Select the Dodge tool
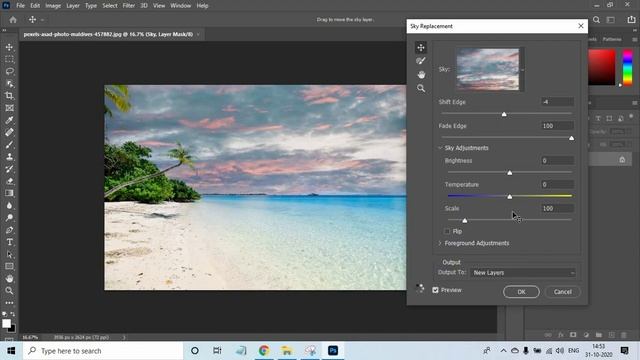This screenshot has width=640, height=360. (9, 218)
